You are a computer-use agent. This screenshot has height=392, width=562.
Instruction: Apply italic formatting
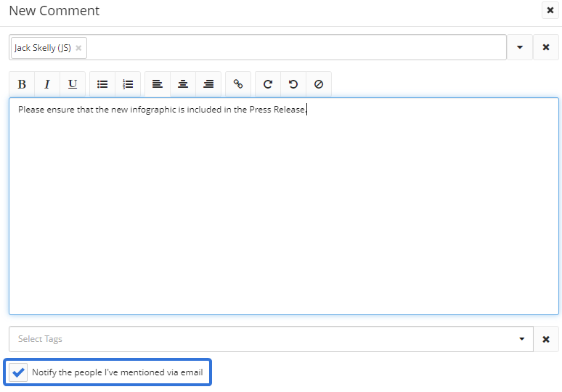pyautogui.click(x=47, y=84)
